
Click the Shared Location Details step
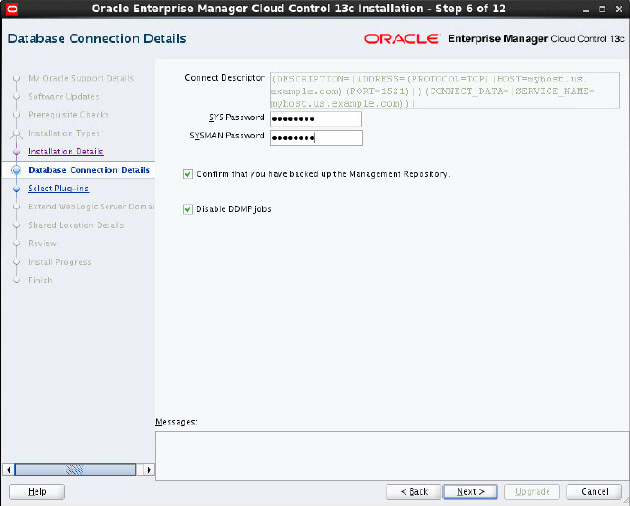pyautogui.click(x=76, y=225)
